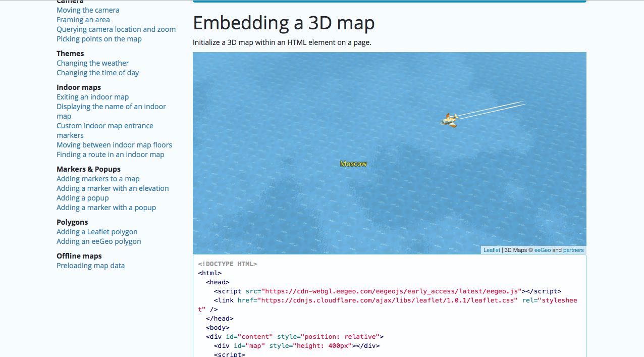The width and height of the screenshot is (644, 357).
Task: Open the Moving the camera link
Action: (x=88, y=10)
